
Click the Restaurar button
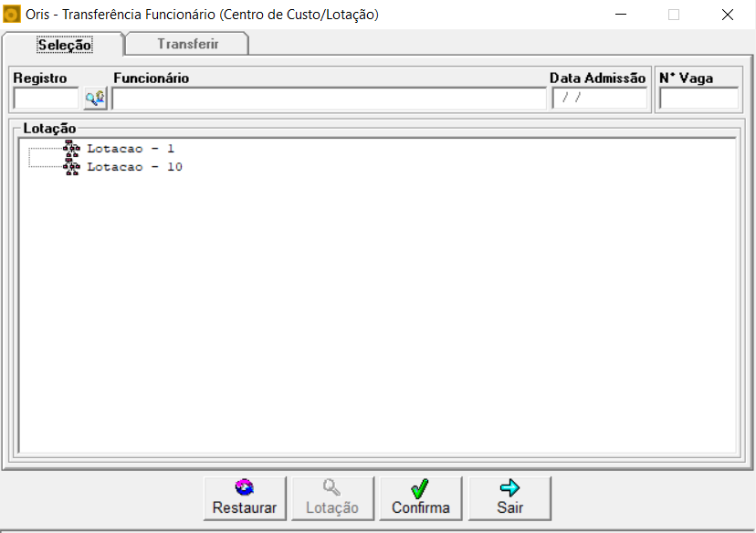[245, 498]
